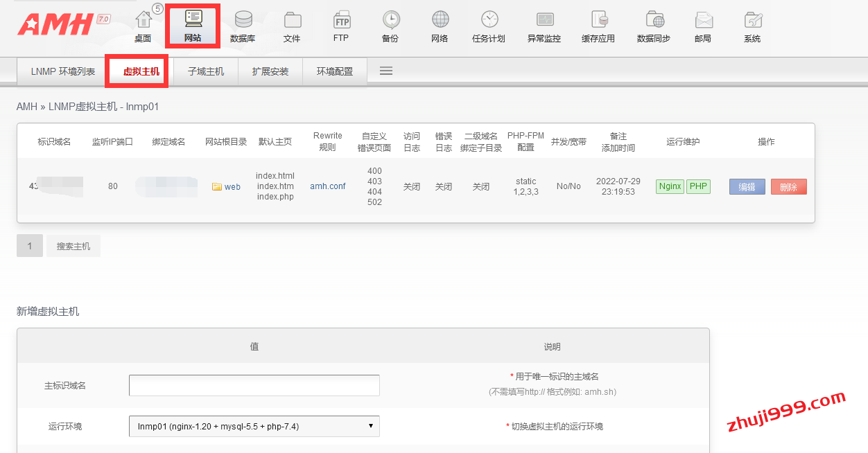Expand the 运行环境 lnmp01 dropdown

coord(254,426)
